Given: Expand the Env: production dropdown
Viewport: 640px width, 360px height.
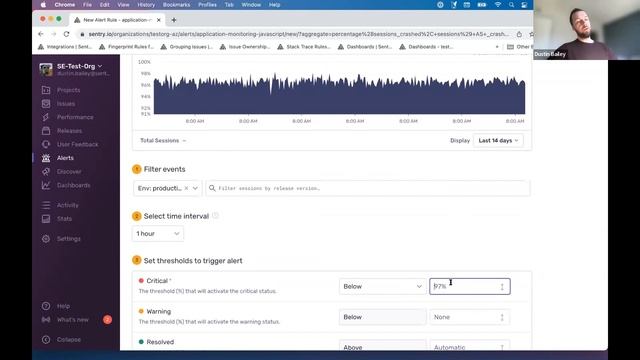Looking at the screenshot, I should [x=195, y=188].
